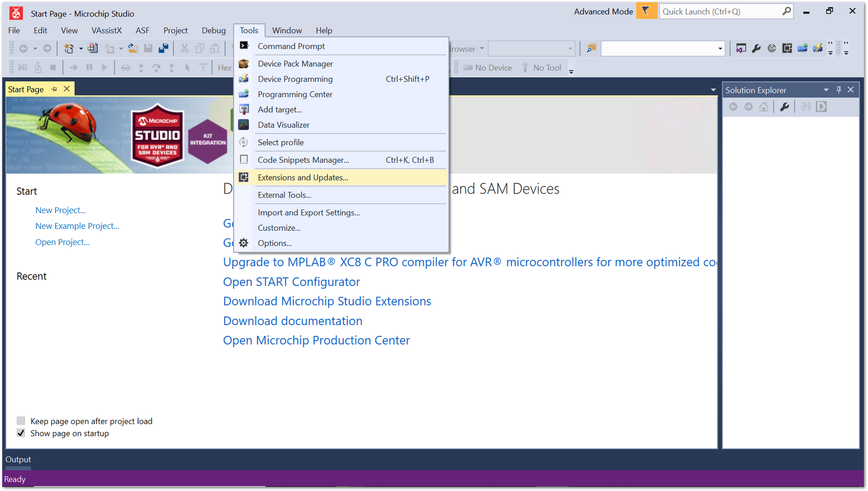Expand the Add New Item dropdown arrow
Screen dimensions: 868x491
[121, 49]
